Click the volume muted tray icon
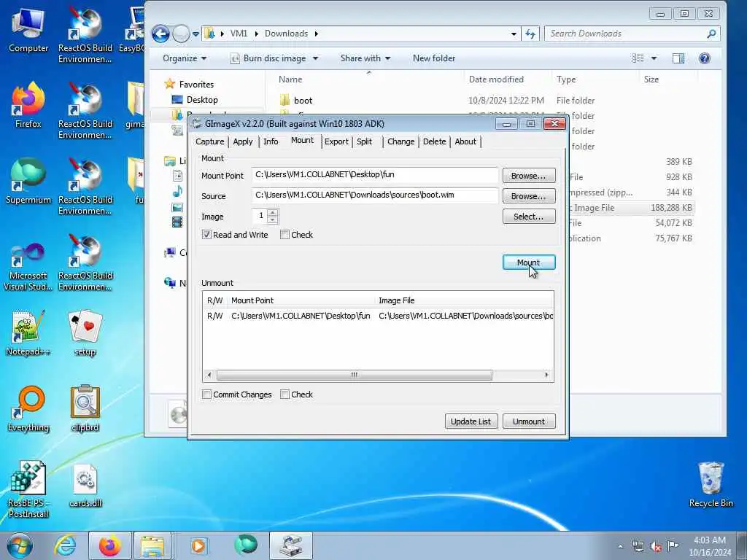This screenshot has height=560, width=747. tap(656, 546)
